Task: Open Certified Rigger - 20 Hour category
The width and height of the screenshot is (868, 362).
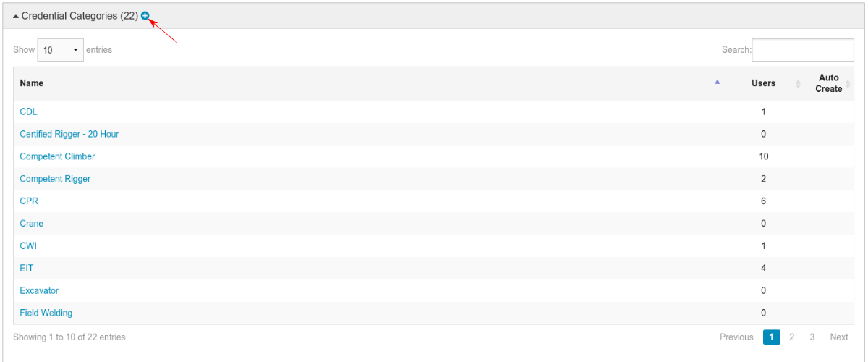Action: (69, 135)
